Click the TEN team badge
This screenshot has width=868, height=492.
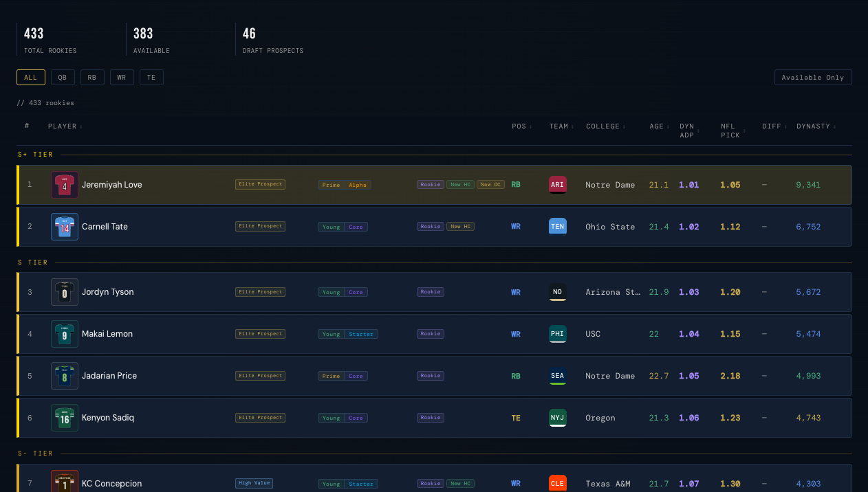click(558, 227)
